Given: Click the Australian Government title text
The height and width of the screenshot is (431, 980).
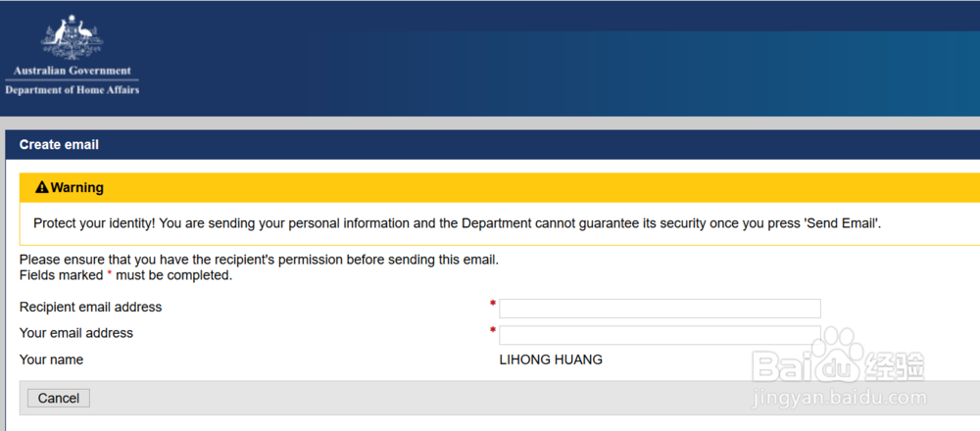Looking at the screenshot, I should [72, 71].
